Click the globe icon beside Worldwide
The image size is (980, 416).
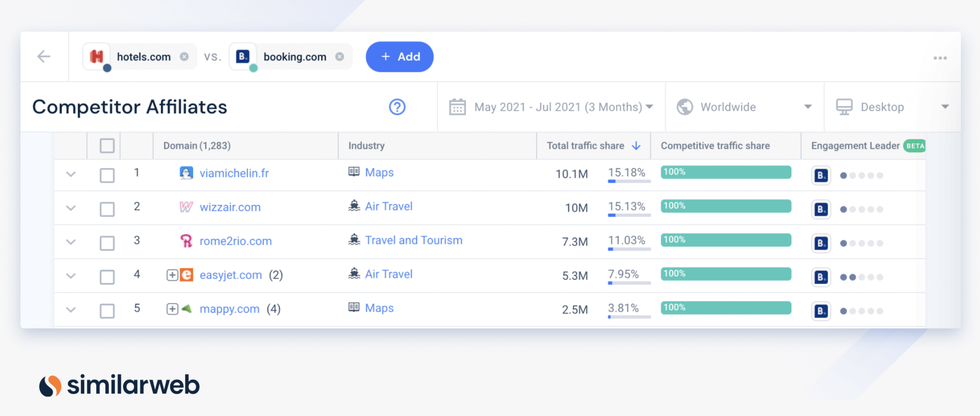click(685, 107)
